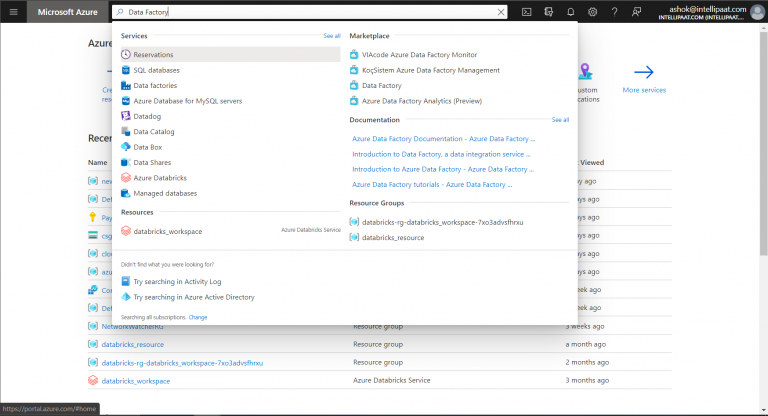
Task: Click Change subscriptions link
Action: tap(198, 317)
